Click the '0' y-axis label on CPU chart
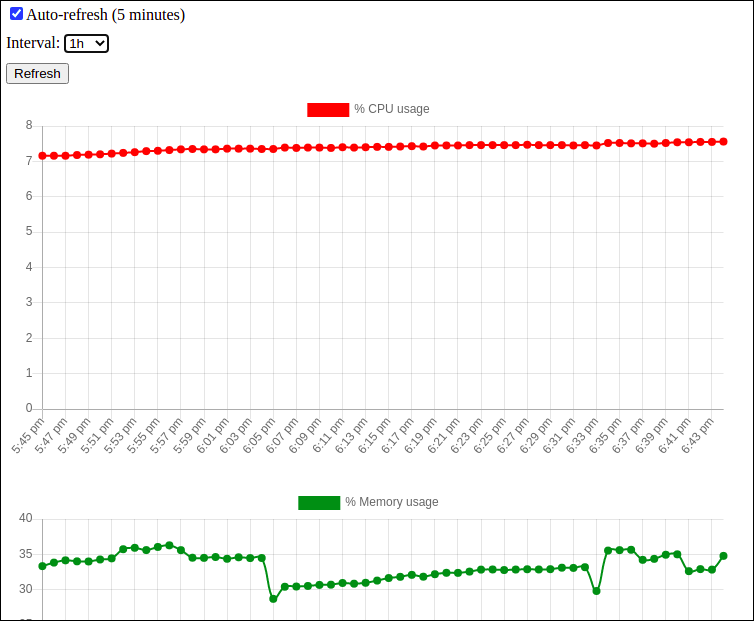The image size is (754, 621). pyautogui.click(x=29, y=408)
